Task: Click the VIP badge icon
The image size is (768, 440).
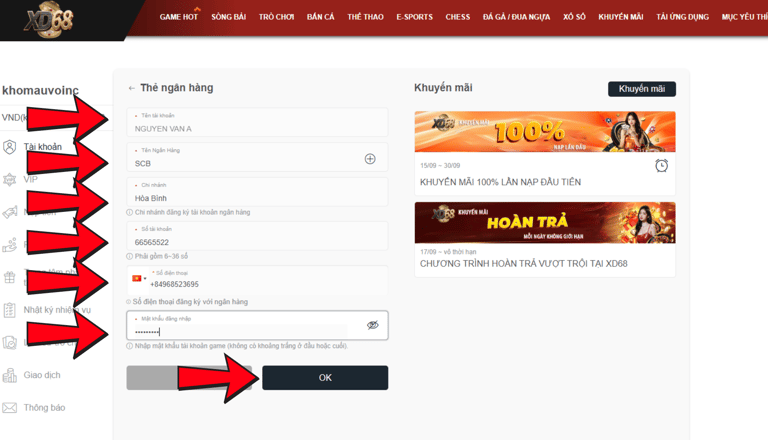Action: click(9, 180)
